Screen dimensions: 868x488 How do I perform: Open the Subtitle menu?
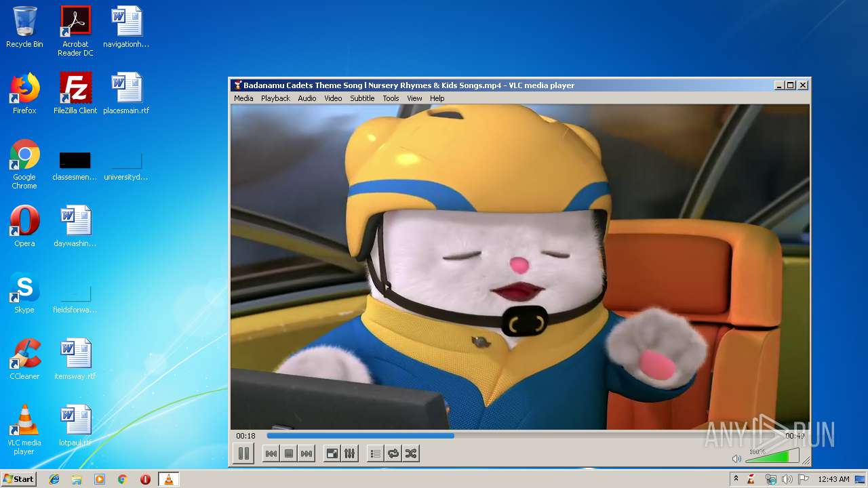tap(362, 98)
